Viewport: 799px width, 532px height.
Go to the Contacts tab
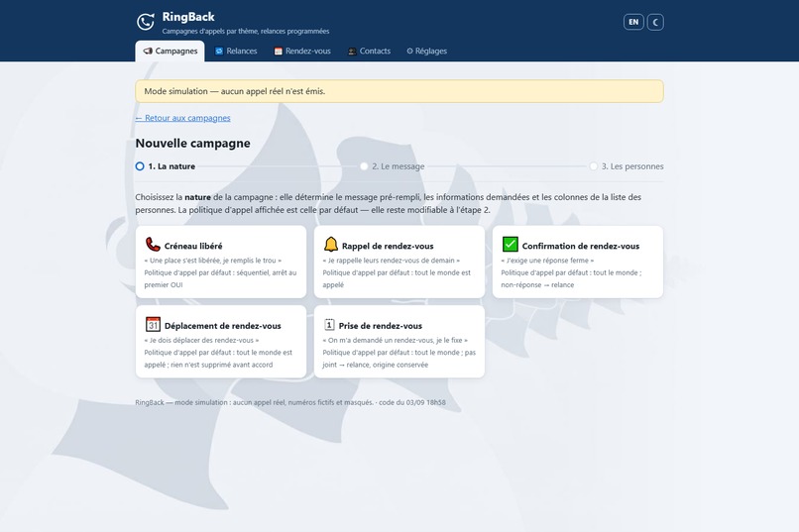click(369, 51)
